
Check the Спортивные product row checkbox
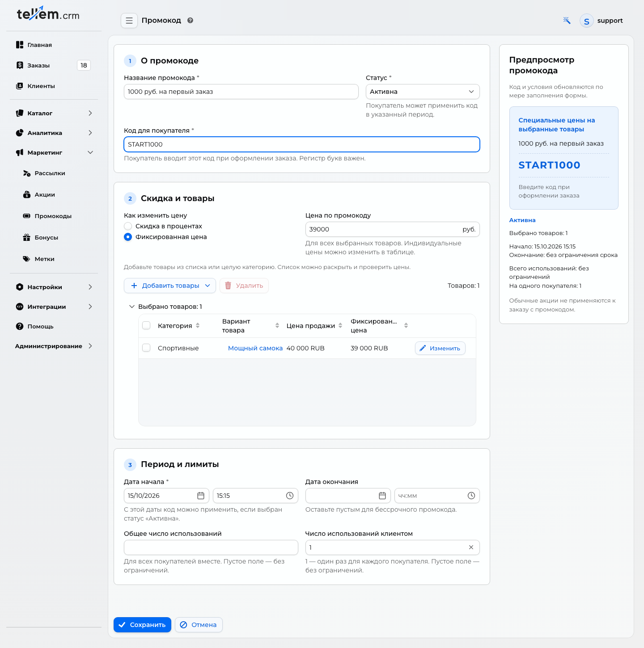click(146, 348)
